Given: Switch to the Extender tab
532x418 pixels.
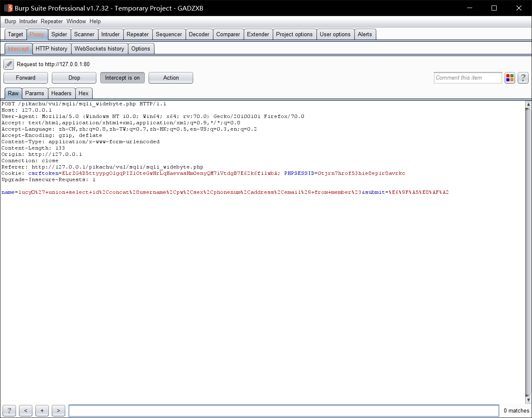Looking at the screenshot, I should tap(258, 35).
